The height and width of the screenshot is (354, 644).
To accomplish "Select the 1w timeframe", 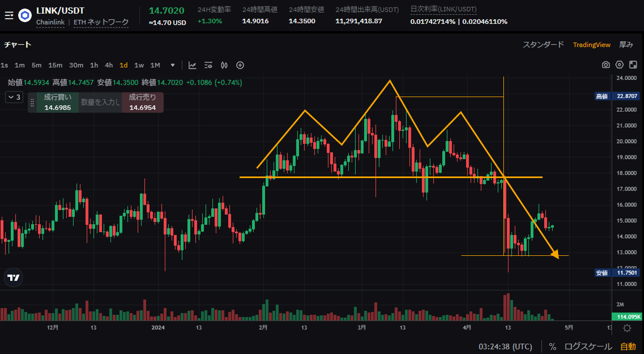I will point(139,65).
